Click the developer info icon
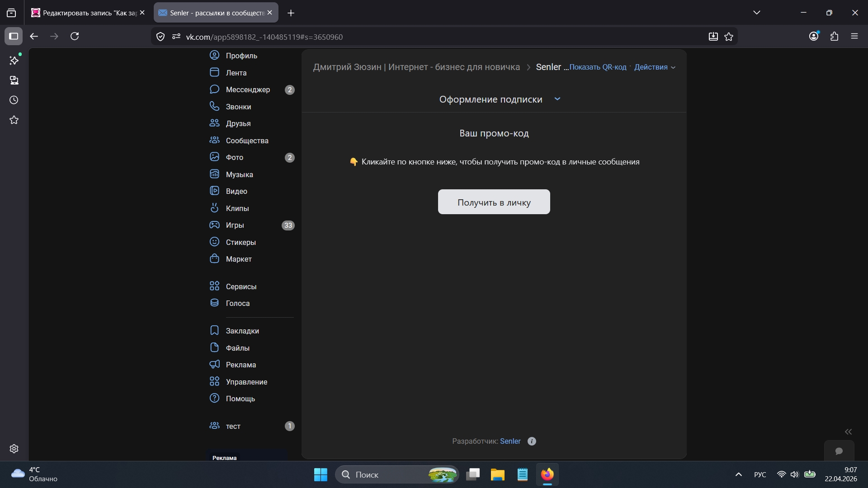 tap(532, 441)
